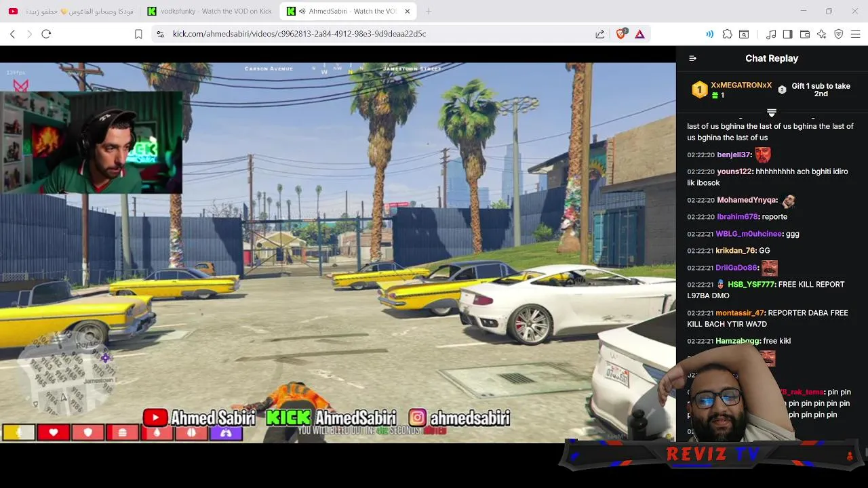Collapse chat using the Chat Replay arrow icon

[x=692, y=58]
